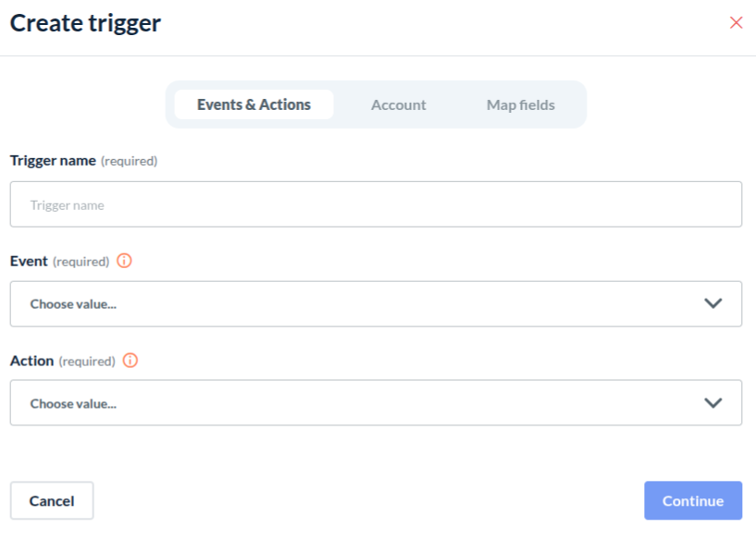This screenshot has height=540, width=756.
Task: Click the bold 'Event' field label
Action: tap(29, 262)
